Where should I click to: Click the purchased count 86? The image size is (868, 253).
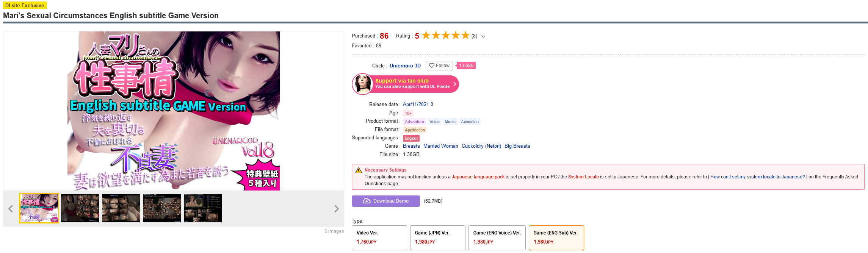pos(384,36)
